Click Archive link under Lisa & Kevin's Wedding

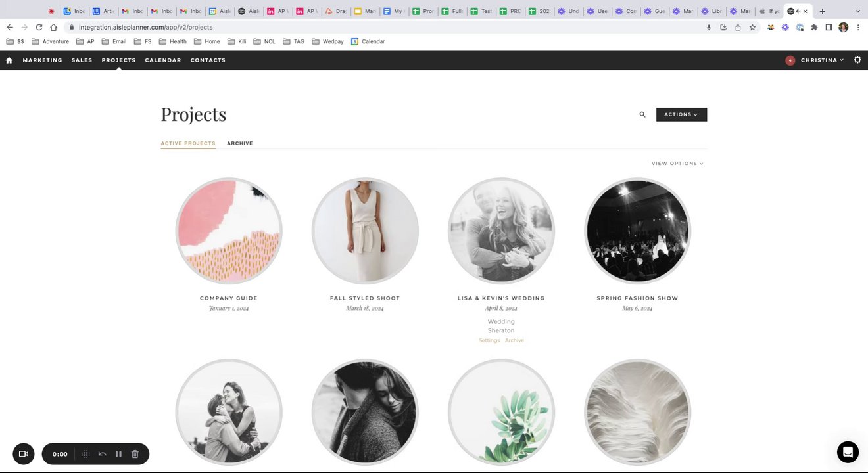coord(514,340)
